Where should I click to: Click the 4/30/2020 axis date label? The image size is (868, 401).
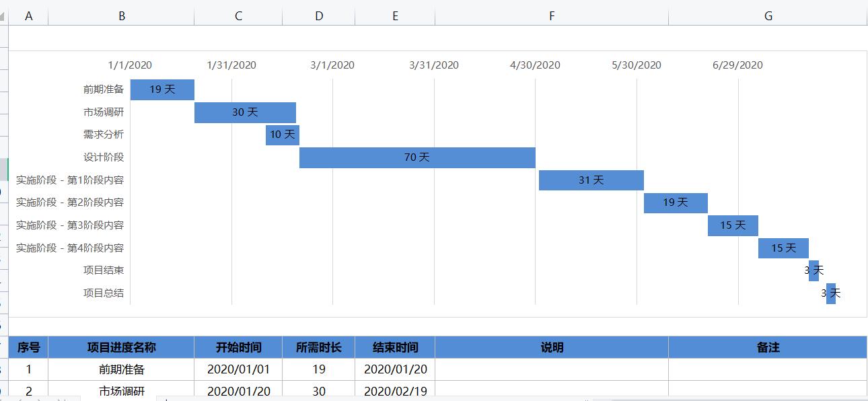[x=535, y=65]
